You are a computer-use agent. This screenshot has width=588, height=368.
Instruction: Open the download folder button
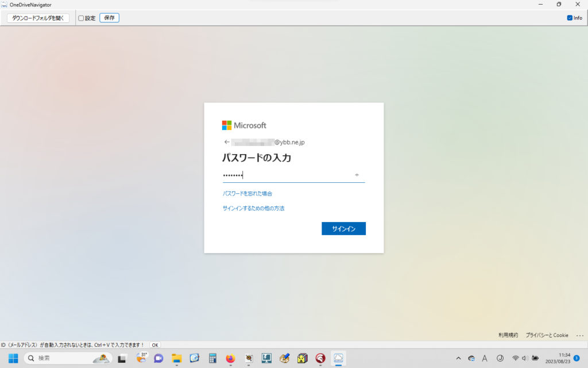[38, 18]
